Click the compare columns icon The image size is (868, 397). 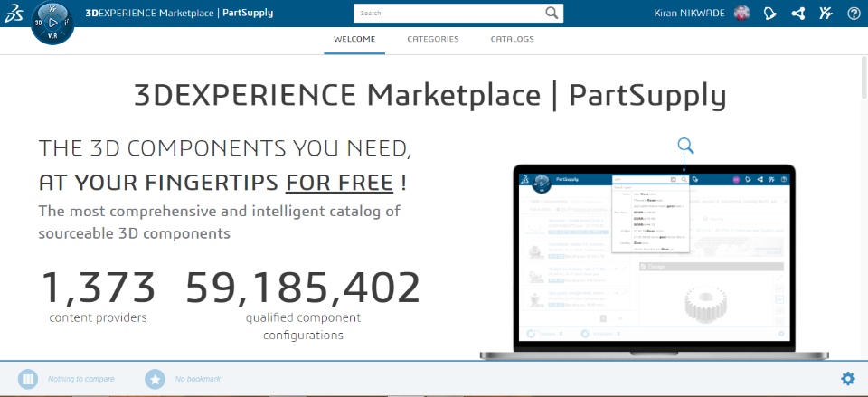(x=28, y=379)
